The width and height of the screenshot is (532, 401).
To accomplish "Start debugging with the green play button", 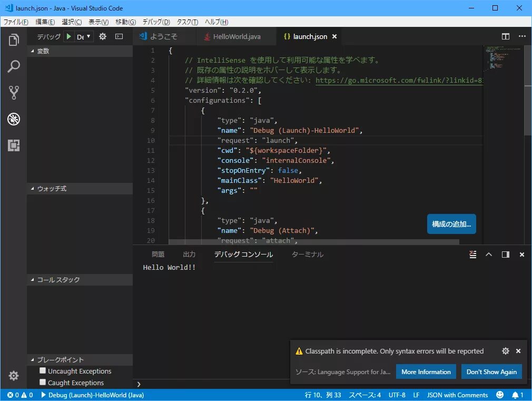I will [x=69, y=36].
